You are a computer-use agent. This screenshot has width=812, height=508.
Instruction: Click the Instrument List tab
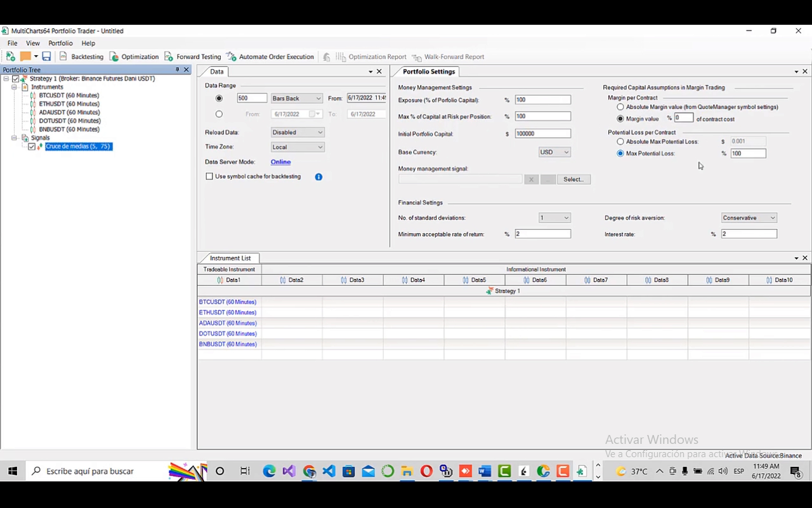tap(230, 258)
